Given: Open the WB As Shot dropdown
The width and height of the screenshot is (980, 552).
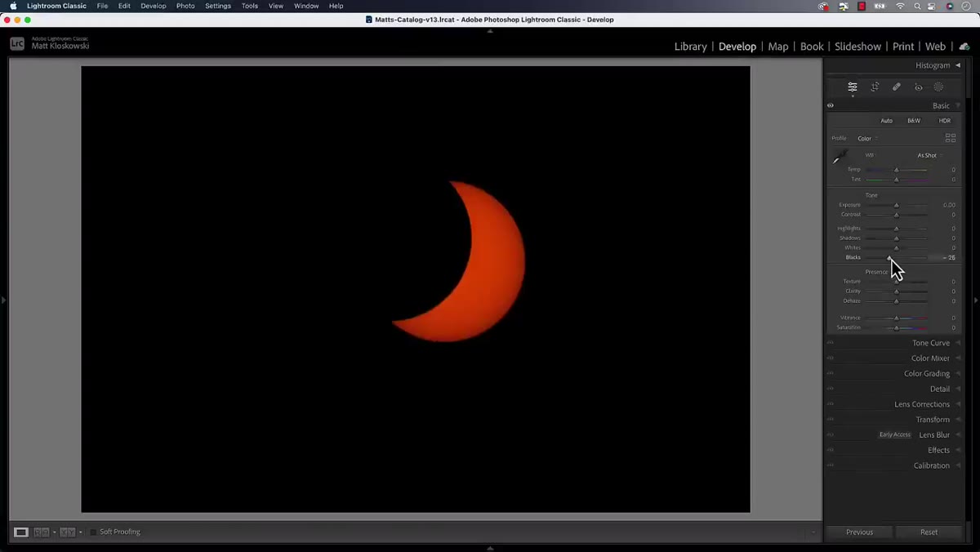Looking at the screenshot, I should point(929,155).
